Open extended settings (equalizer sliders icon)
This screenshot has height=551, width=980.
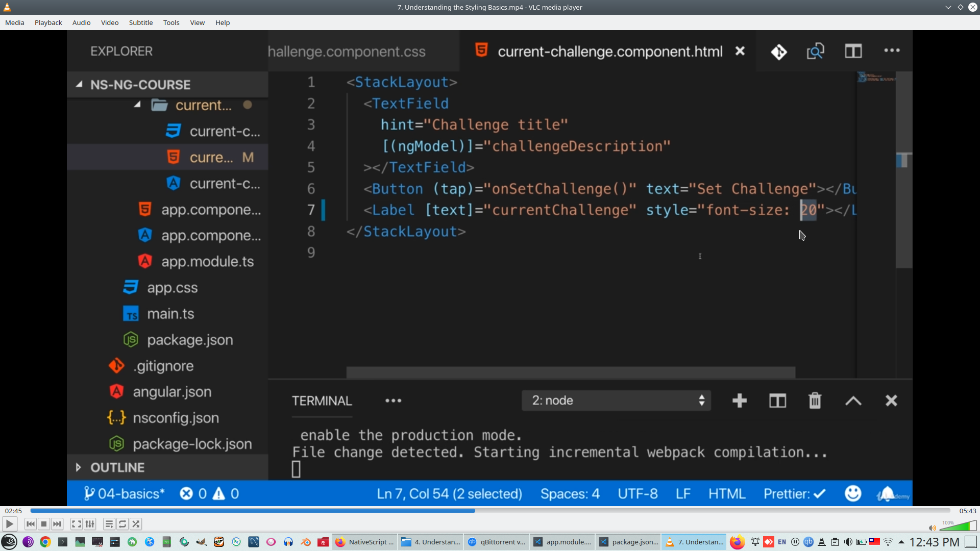(90, 524)
